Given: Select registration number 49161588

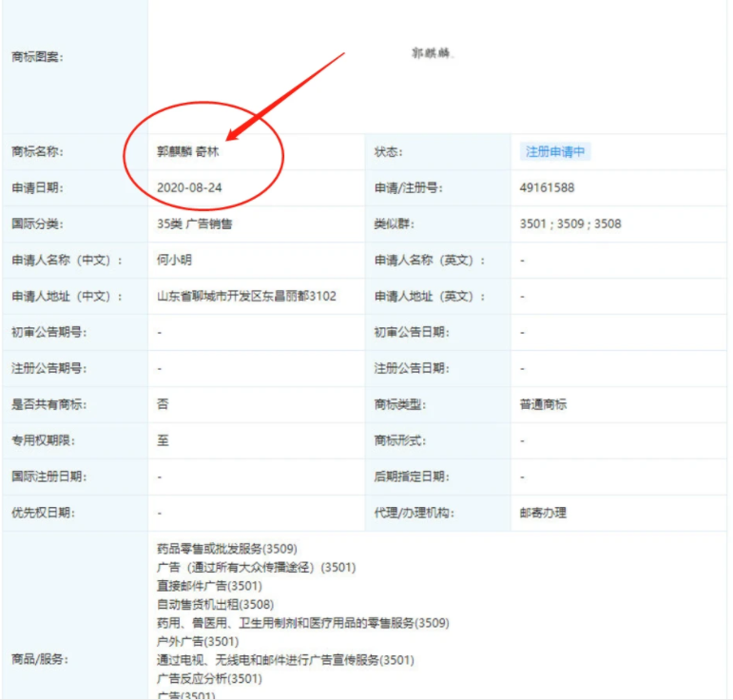Looking at the screenshot, I should pyautogui.click(x=547, y=187).
